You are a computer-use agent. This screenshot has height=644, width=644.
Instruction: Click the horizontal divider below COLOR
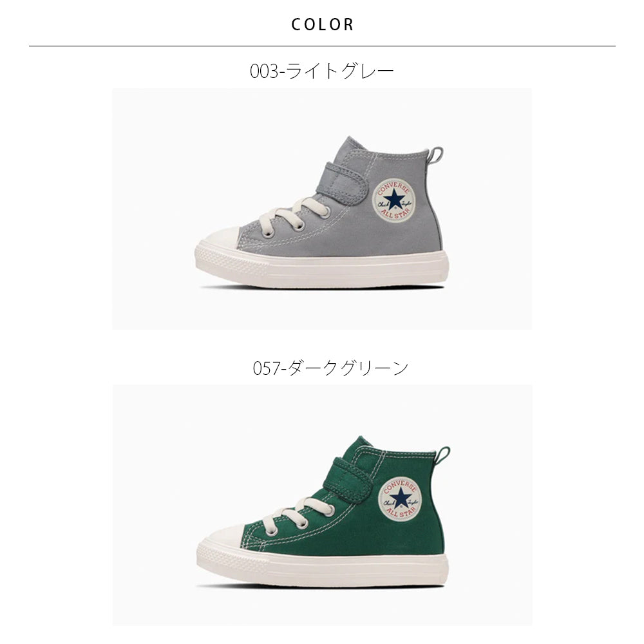point(322,46)
